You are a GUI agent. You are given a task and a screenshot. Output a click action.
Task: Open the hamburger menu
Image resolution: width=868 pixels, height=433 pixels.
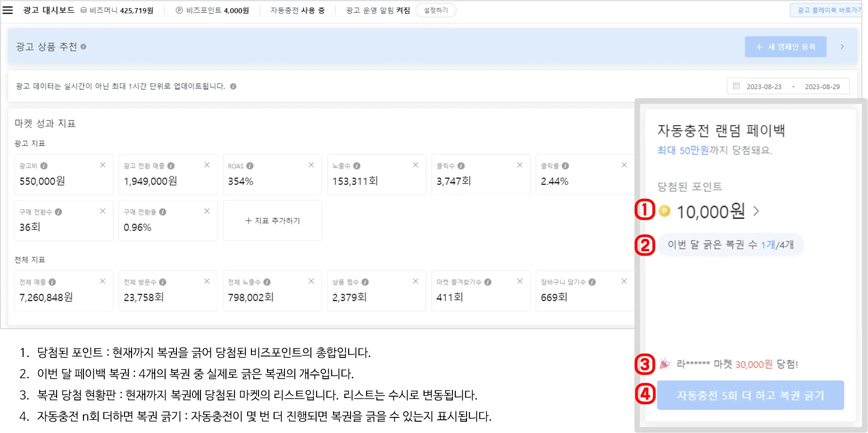pos(8,10)
